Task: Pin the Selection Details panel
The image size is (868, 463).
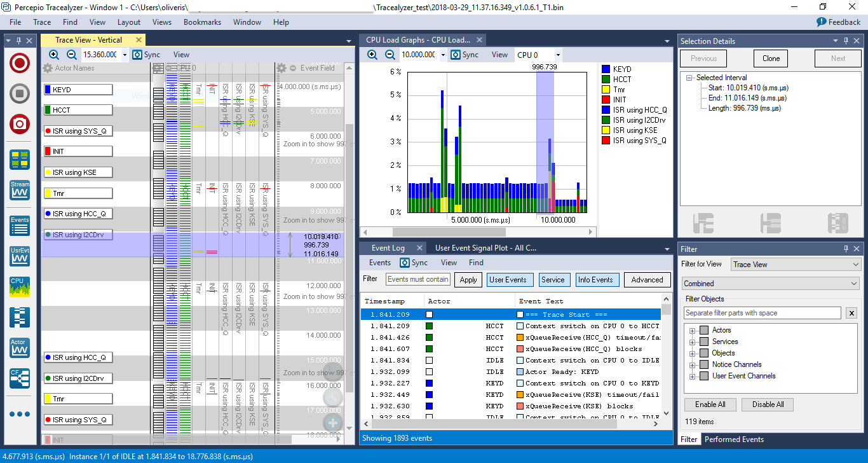Action: [x=846, y=41]
